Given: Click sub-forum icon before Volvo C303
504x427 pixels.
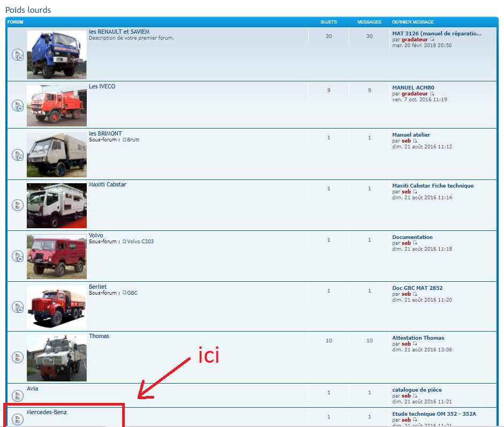Looking at the screenshot, I should pyautogui.click(x=124, y=242).
